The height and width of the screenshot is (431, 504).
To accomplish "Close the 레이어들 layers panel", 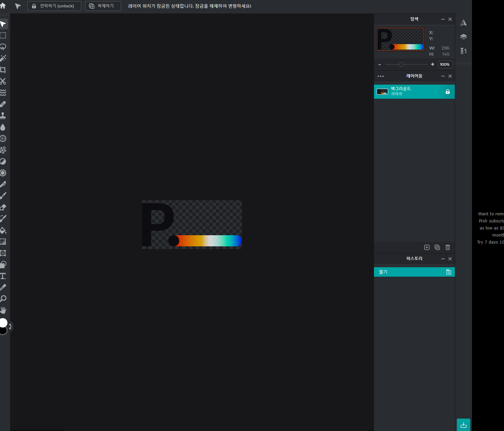I will click(450, 76).
